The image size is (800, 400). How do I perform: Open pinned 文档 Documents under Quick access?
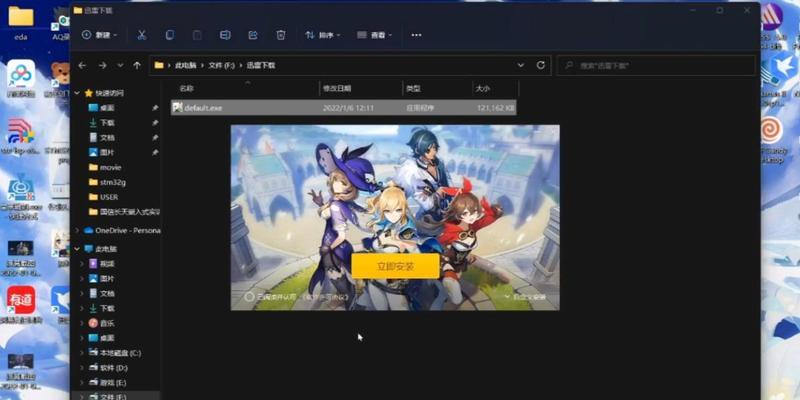[x=108, y=137]
